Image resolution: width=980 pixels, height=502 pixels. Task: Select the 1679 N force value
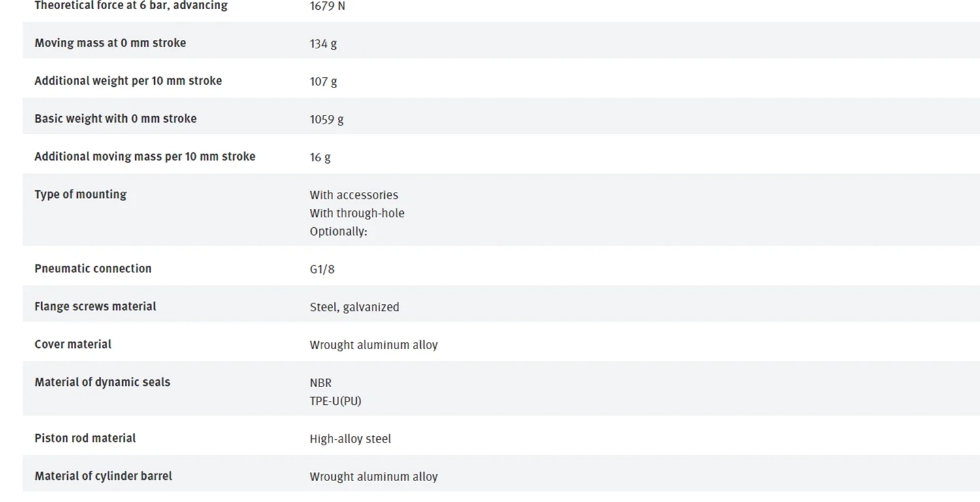(x=327, y=7)
